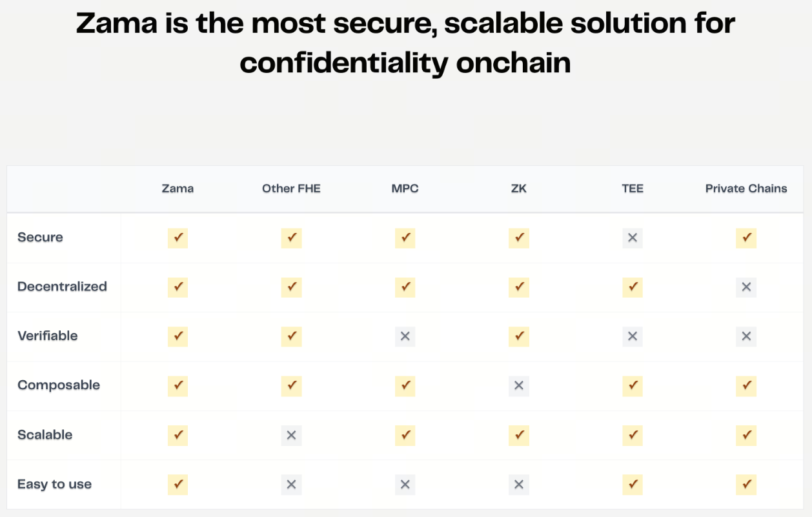Click the Easy to use row label

pos(54,484)
